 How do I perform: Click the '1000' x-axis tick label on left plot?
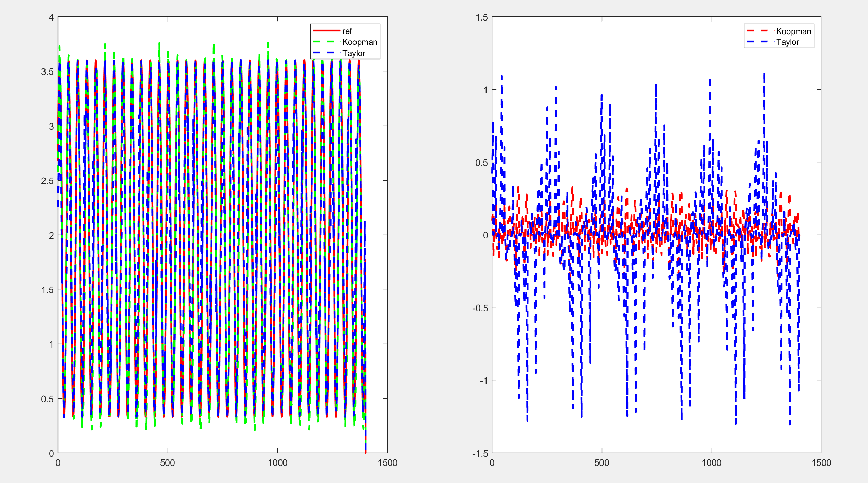pos(277,463)
